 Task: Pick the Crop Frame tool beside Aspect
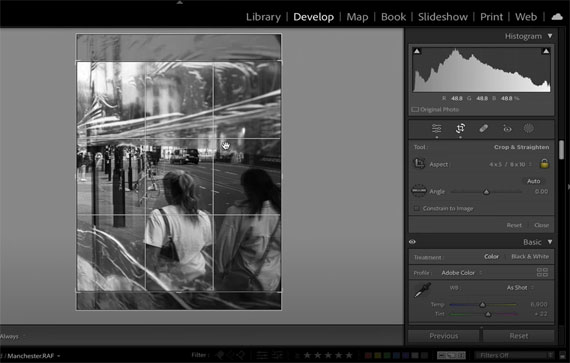(x=419, y=164)
